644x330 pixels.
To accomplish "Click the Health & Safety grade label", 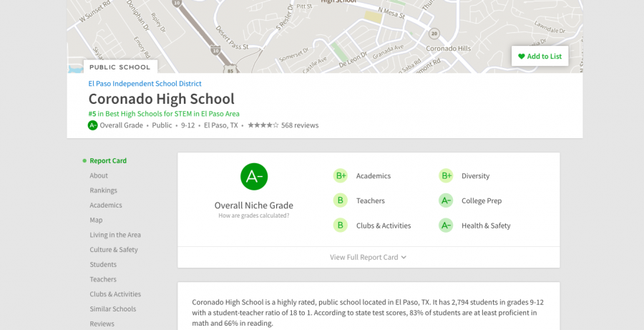I will [x=486, y=225].
